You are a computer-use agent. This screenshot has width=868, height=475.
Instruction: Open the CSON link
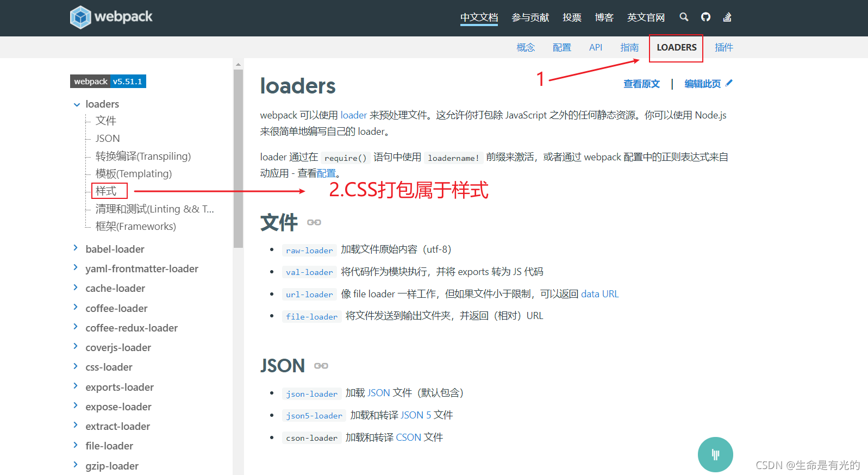click(x=409, y=437)
